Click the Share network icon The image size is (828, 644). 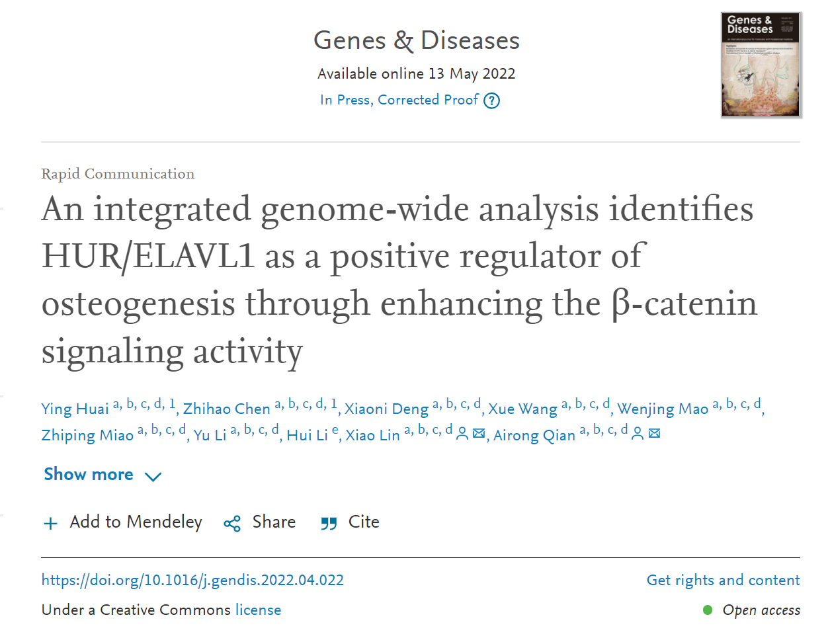click(x=232, y=524)
